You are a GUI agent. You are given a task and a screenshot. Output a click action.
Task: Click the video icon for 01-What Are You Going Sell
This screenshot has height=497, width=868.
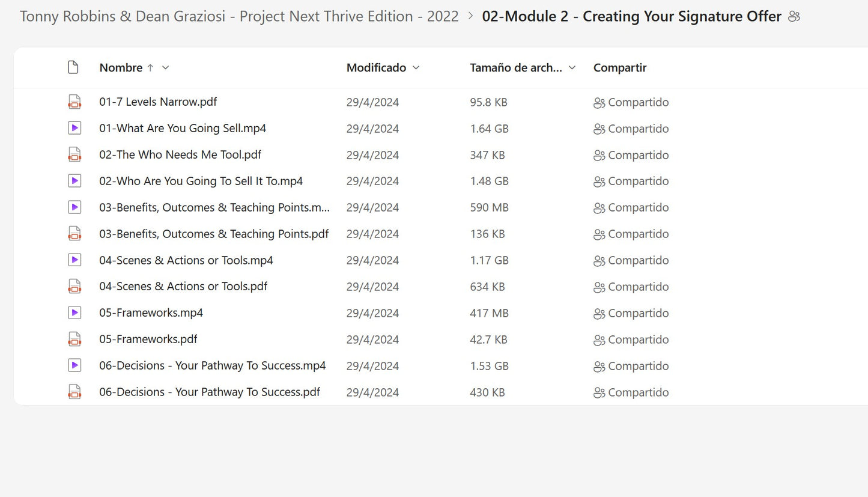(x=74, y=128)
